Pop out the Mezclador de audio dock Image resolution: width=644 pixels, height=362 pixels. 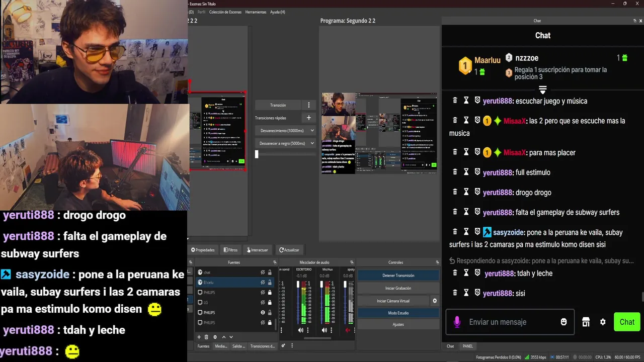point(352,262)
